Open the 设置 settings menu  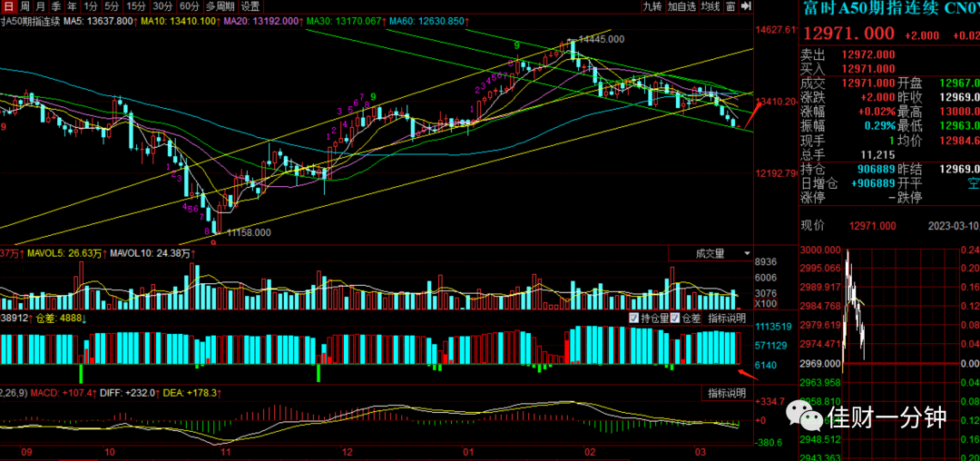point(250,6)
